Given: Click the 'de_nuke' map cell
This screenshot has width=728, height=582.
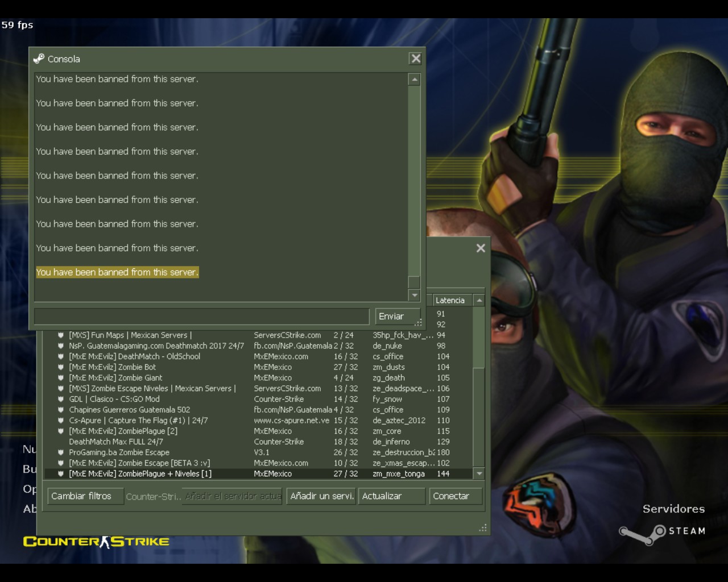Looking at the screenshot, I should [x=387, y=346].
